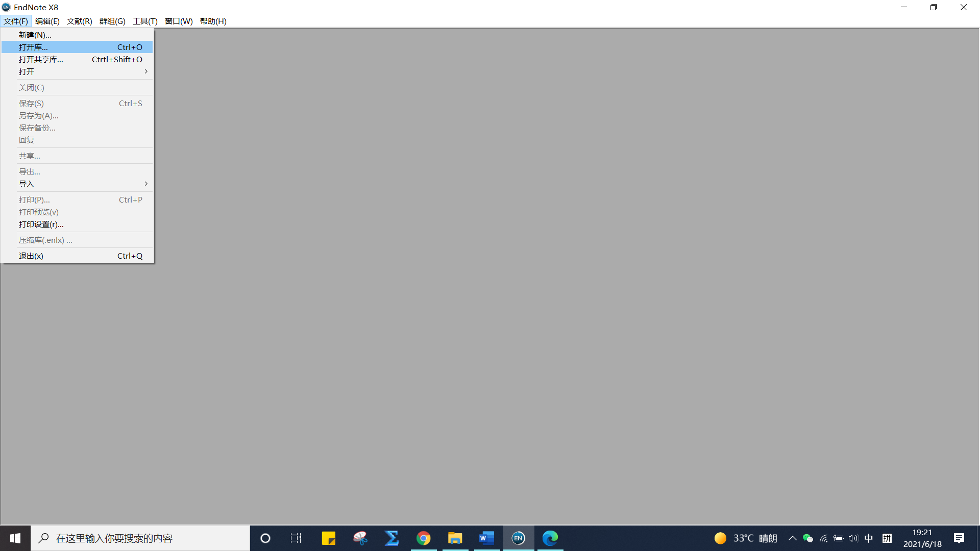Open the EndNote taskbar icon

point(518,538)
